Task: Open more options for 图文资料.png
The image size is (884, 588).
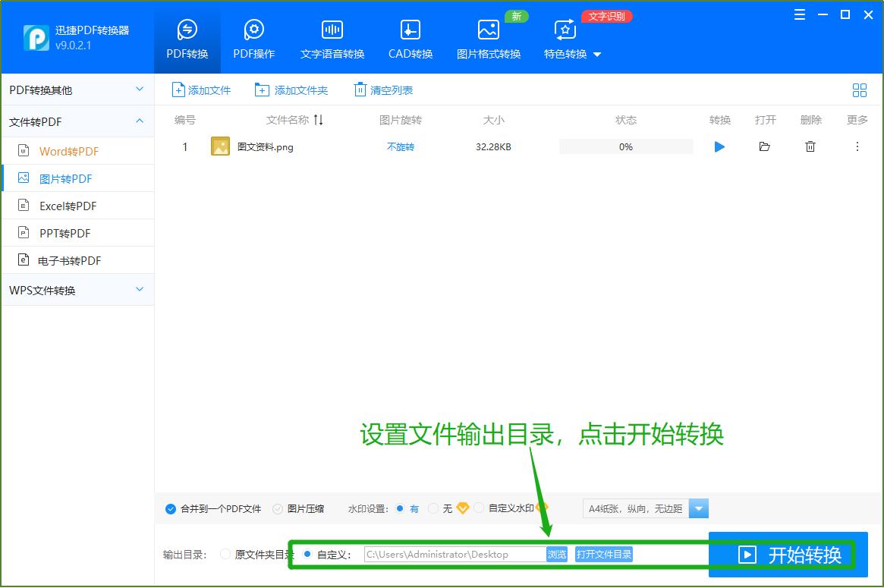Action: pos(857,146)
